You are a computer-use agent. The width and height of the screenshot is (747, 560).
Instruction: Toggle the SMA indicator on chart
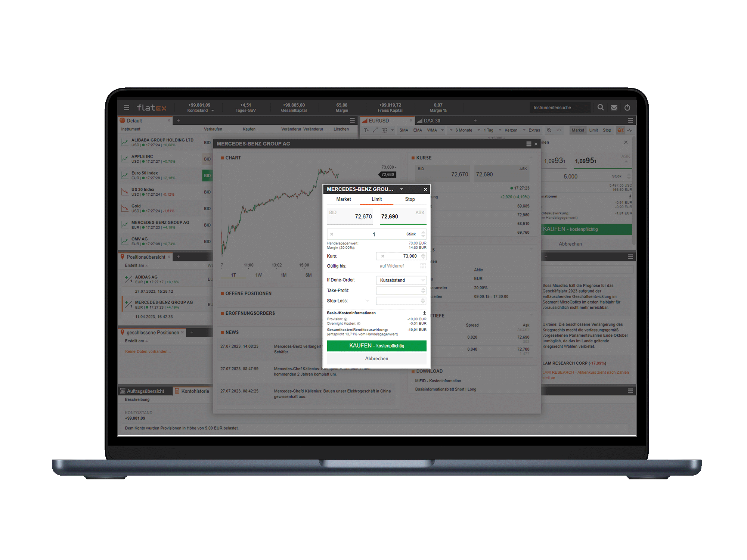(404, 130)
